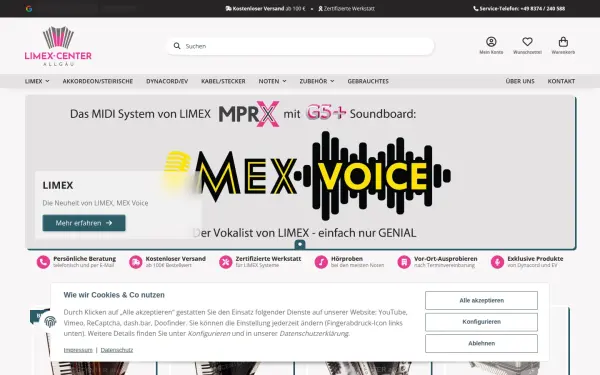Viewport: 600px width, 375px height.
Task: Click the Konfigurieren cookie button
Action: tap(481, 322)
